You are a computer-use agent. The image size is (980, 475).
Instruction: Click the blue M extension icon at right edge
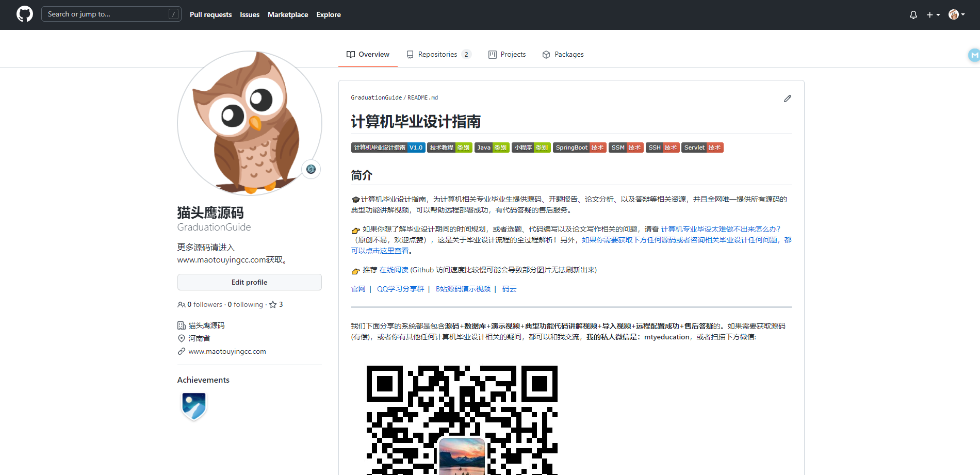click(974, 55)
